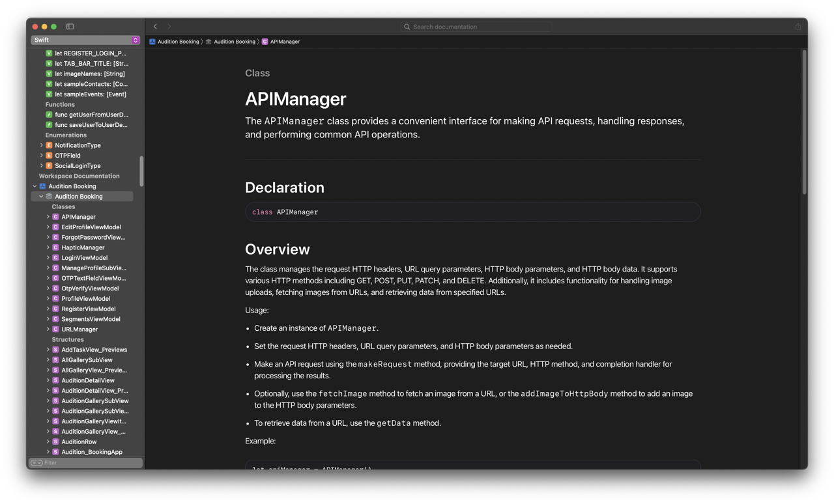
Task: Click the filter options icon
Action: tap(36, 463)
